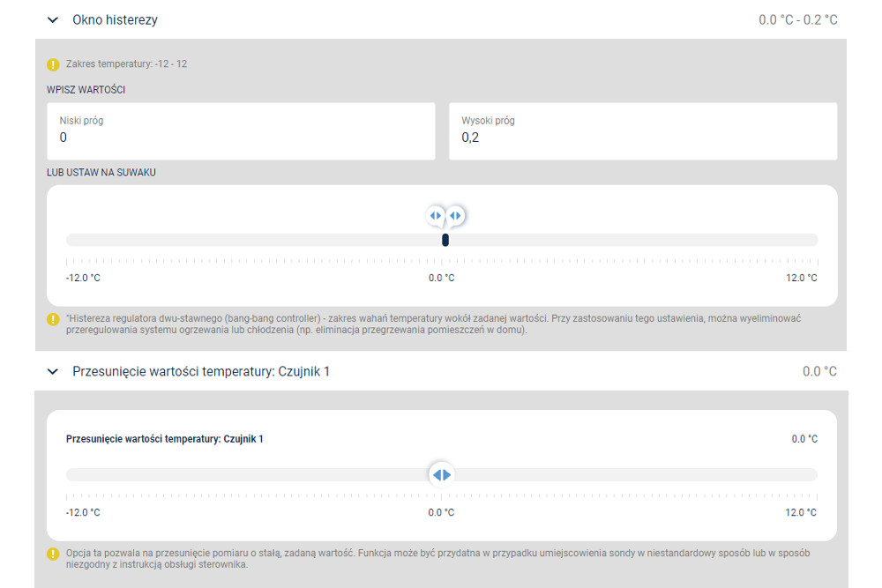Click the 0.0 °C - 0.2 °C summary value
882x588 pixels.
pyautogui.click(x=797, y=20)
